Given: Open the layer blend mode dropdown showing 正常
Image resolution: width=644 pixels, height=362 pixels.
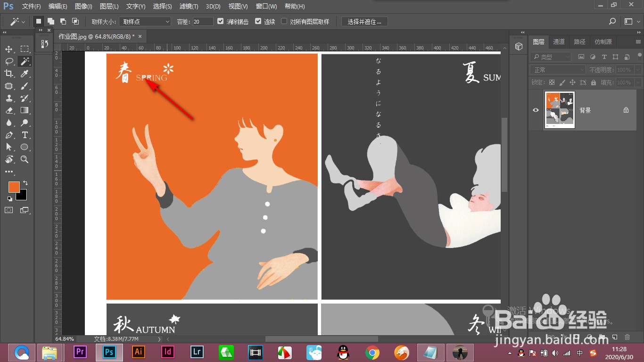Looking at the screenshot, I should click(x=557, y=69).
